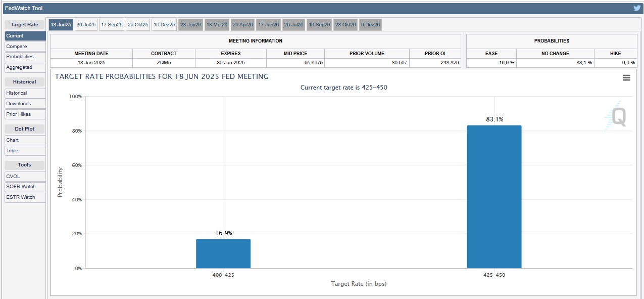Select the 28 Jan26 meeting tab
The image size is (644, 299).
(190, 25)
